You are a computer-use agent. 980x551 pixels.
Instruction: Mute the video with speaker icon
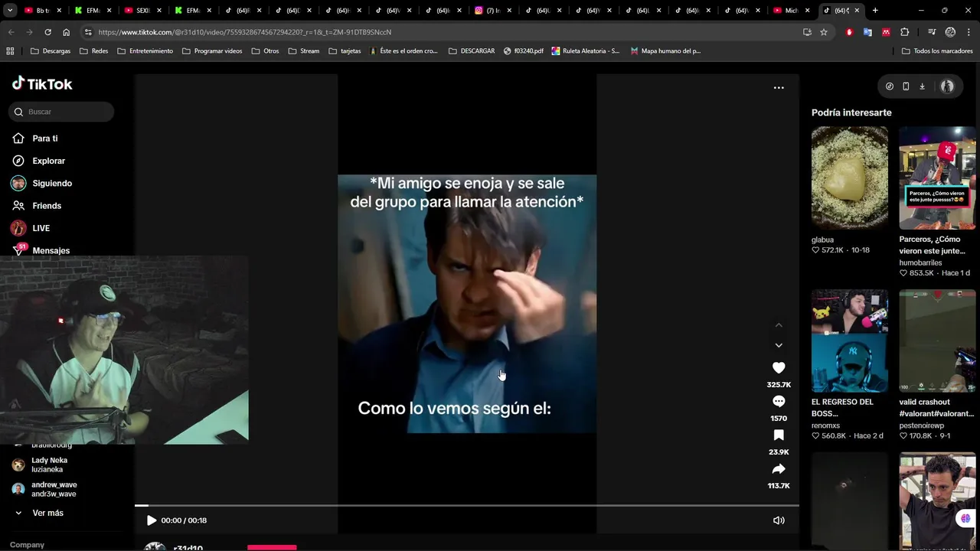[x=779, y=520]
